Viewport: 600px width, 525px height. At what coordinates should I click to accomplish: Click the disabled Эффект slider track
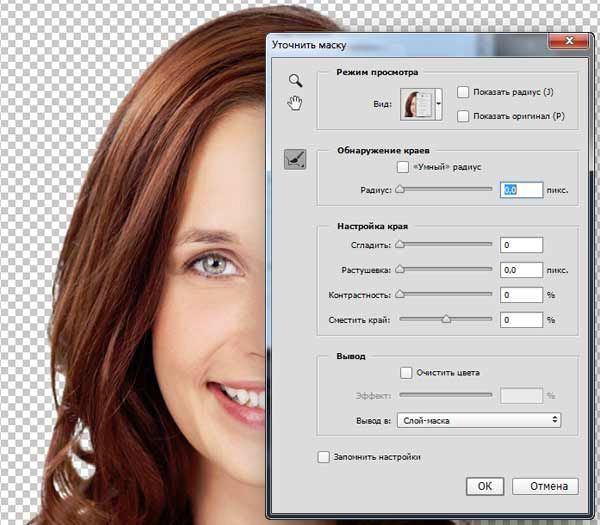446,395
